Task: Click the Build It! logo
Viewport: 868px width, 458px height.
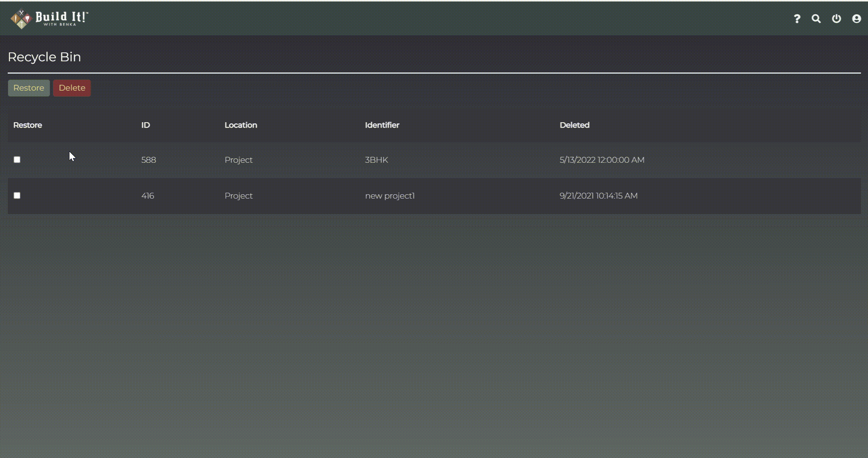Action: tap(61, 17)
